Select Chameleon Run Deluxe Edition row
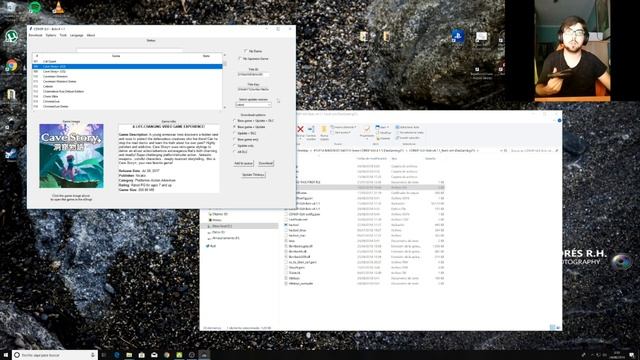Viewport: 640px width, 360px height. [x=127, y=91]
